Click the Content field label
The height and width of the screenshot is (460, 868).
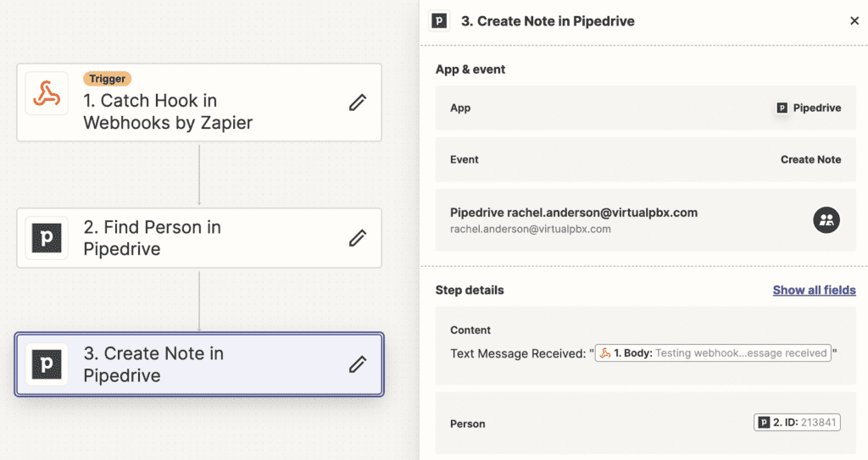[x=470, y=330]
